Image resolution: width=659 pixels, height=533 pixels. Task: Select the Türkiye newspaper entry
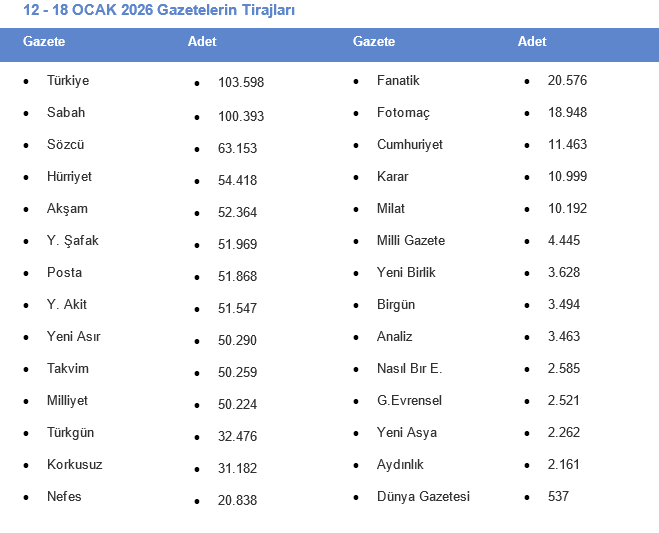[x=68, y=81]
